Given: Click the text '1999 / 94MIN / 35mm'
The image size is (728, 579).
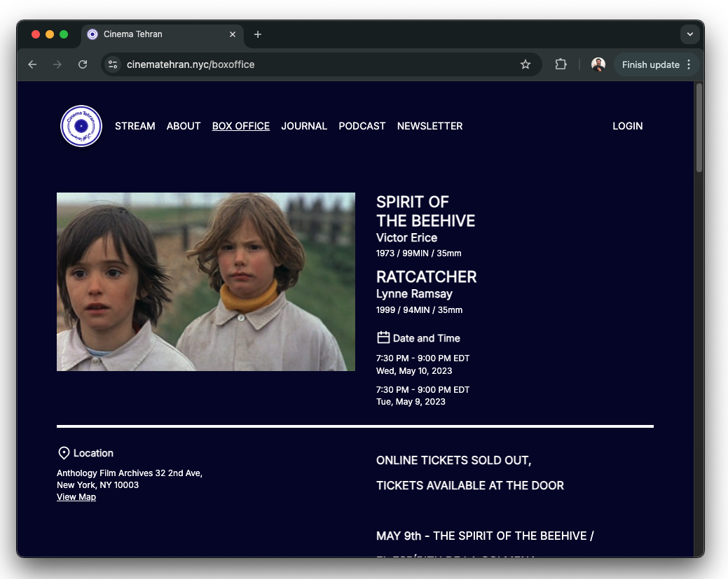Looking at the screenshot, I should click(x=419, y=310).
